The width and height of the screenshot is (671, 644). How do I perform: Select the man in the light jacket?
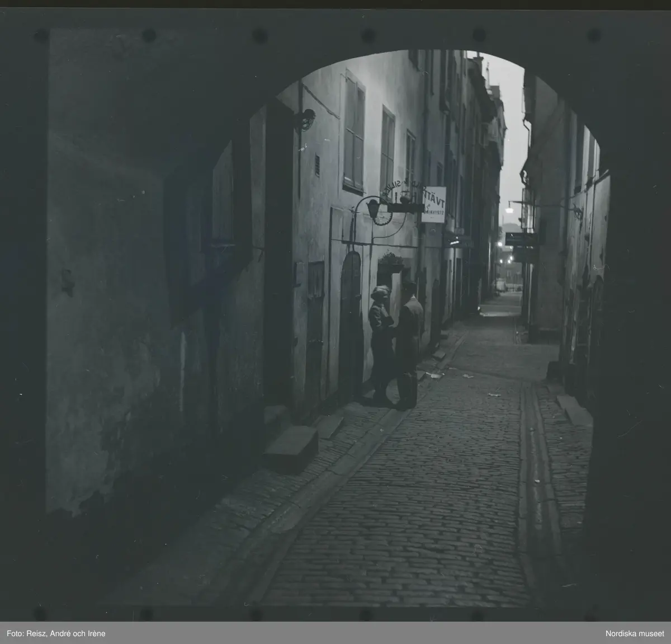(410, 344)
